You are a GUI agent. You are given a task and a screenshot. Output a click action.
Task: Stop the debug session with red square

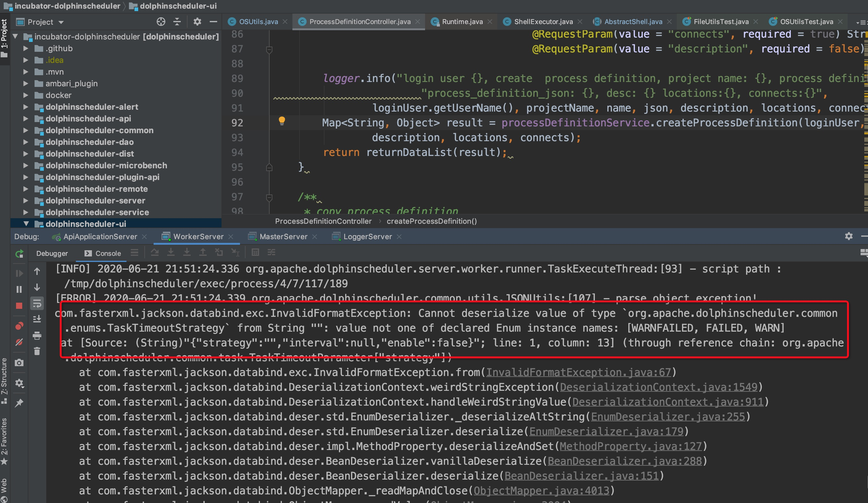pyautogui.click(x=19, y=306)
